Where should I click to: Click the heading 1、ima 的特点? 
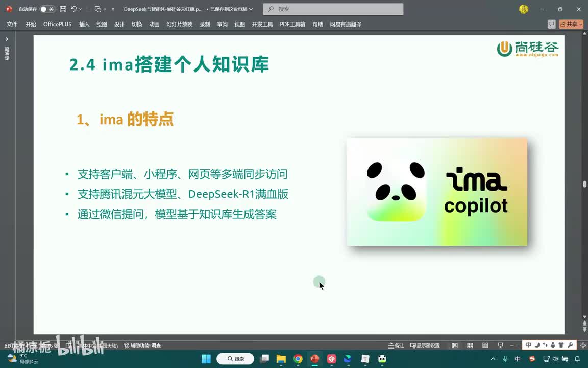125,120
